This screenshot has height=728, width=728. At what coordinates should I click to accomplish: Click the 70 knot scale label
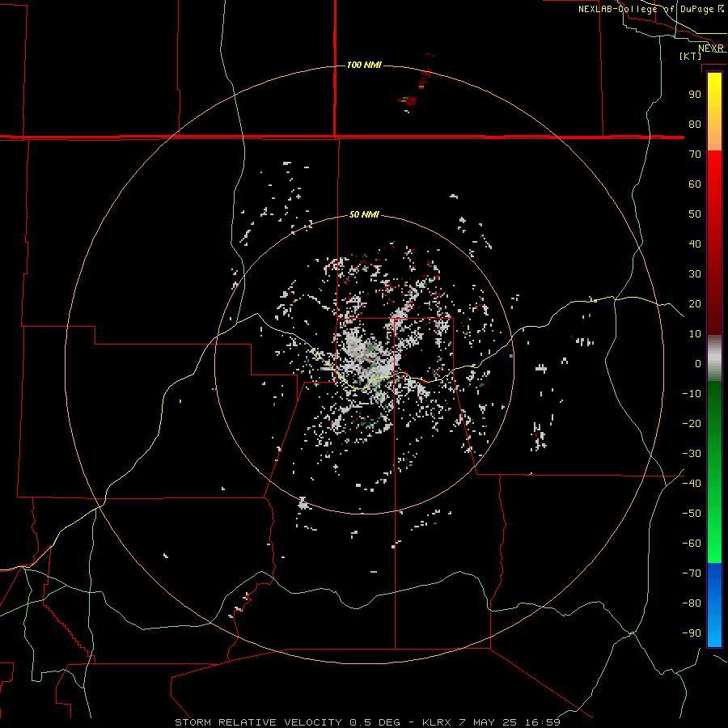pos(695,154)
